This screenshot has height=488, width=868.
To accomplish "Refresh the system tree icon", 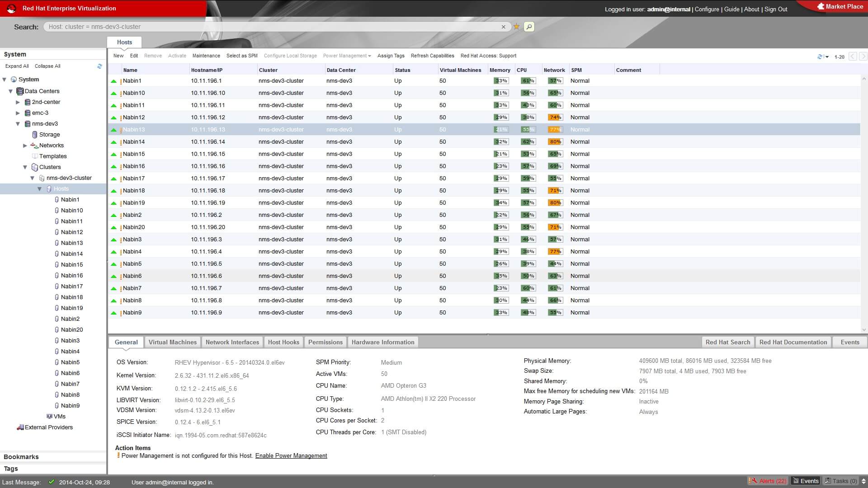I will (99, 66).
